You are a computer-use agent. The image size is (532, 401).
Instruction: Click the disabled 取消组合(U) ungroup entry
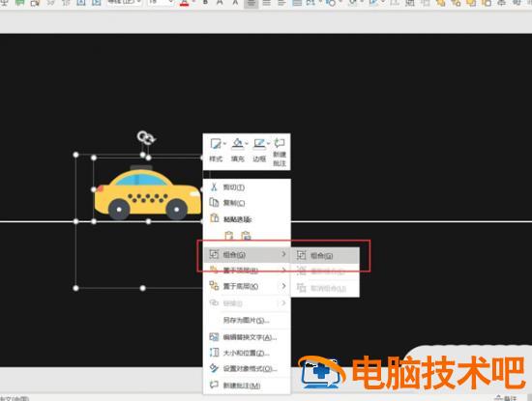[x=325, y=289]
